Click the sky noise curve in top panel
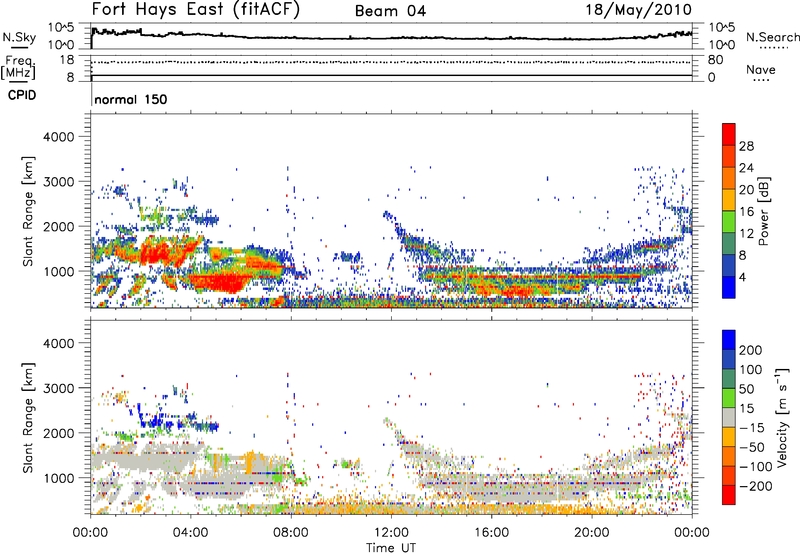The width and height of the screenshot is (800, 554). (391, 37)
